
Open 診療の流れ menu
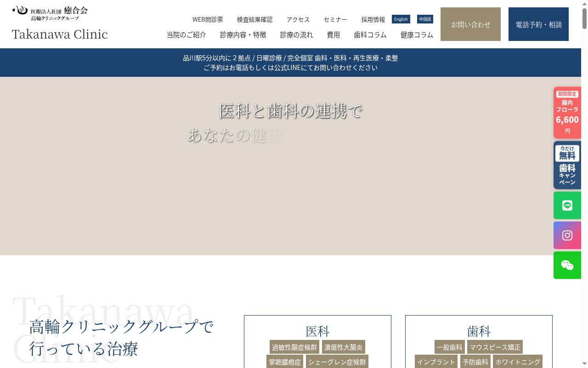(x=297, y=34)
